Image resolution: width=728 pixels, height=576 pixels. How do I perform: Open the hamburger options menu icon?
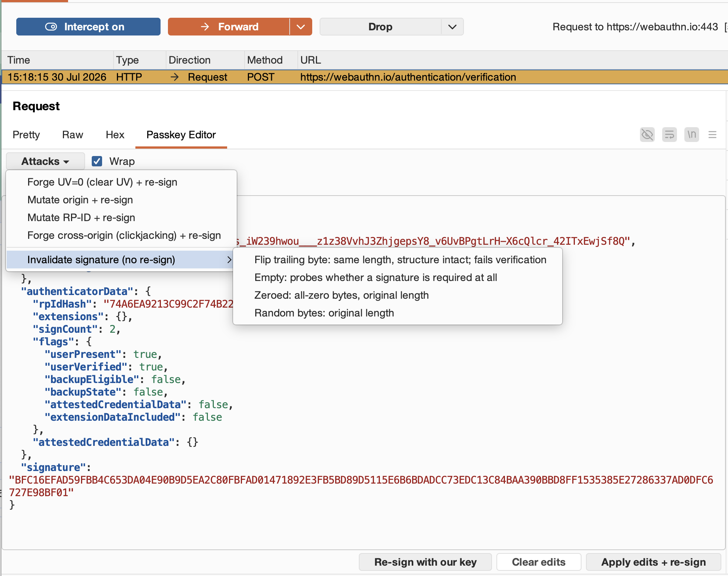point(712,135)
